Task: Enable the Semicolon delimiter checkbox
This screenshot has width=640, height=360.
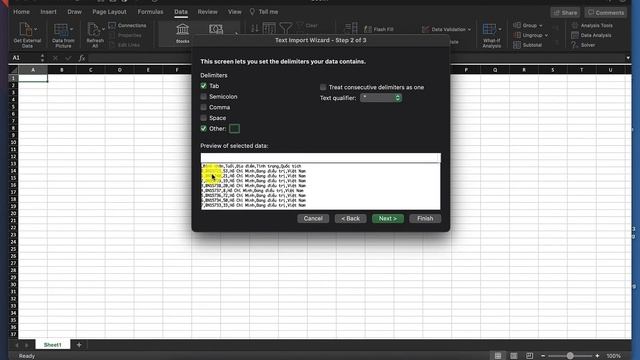Action: 204,97
